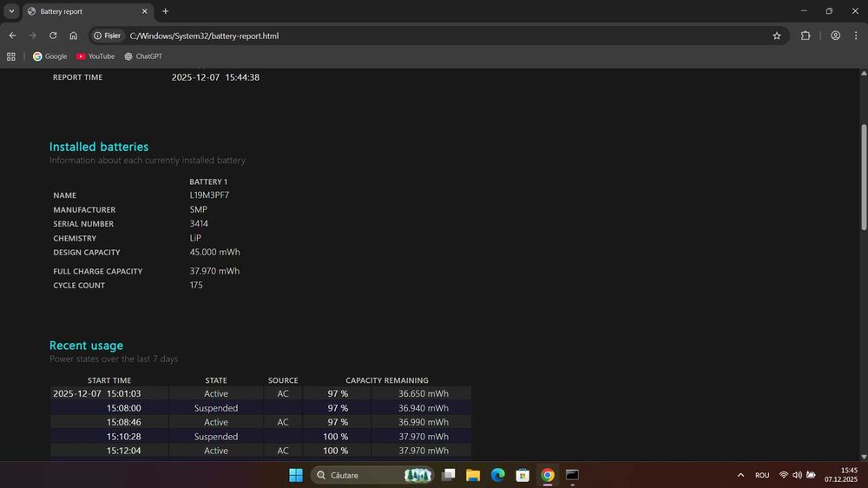Open the ChatGPT bookmark

pyautogui.click(x=143, y=56)
